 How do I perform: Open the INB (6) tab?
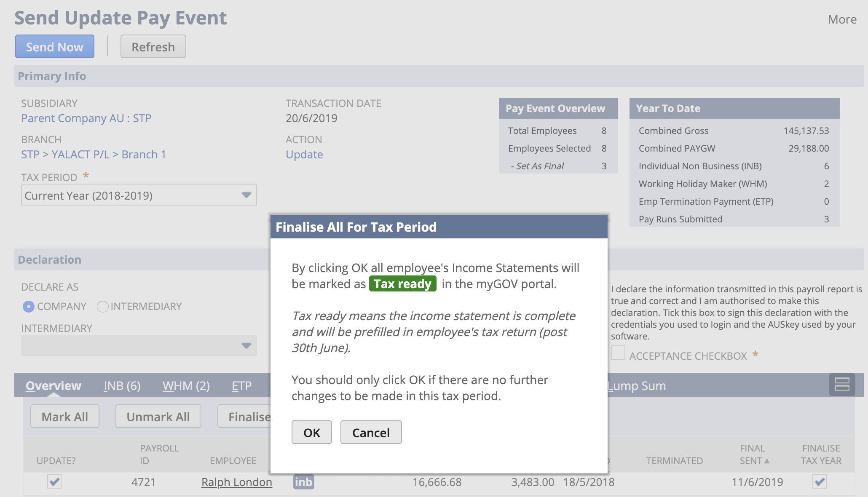point(122,385)
